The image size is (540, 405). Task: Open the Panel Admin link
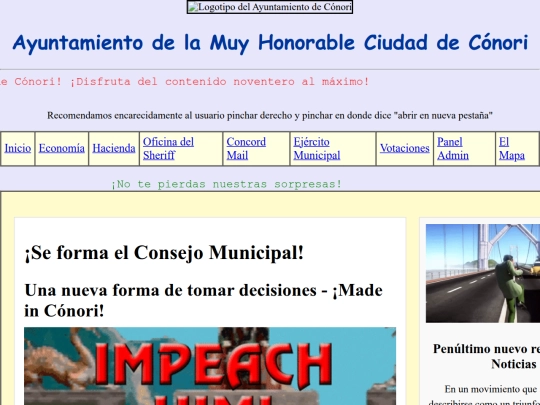tap(453, 148)
